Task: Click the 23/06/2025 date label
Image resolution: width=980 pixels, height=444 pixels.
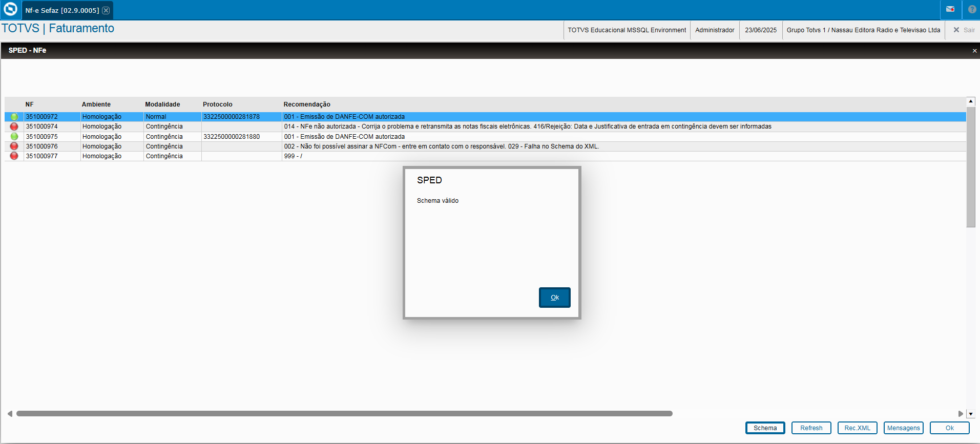Action: click(x=761, y=30)
